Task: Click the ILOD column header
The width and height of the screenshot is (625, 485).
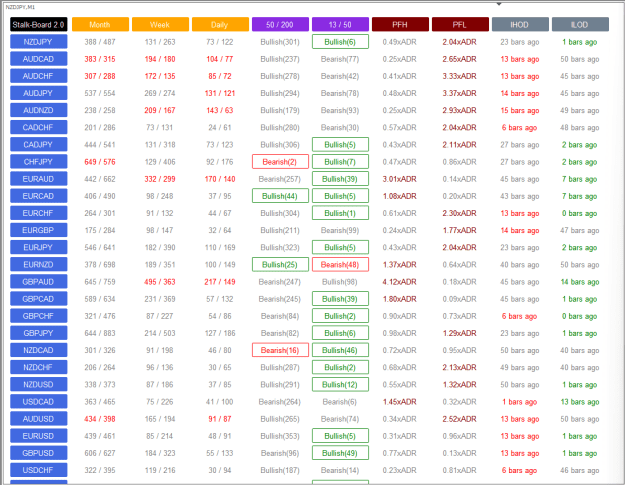Action: [580, 24]
